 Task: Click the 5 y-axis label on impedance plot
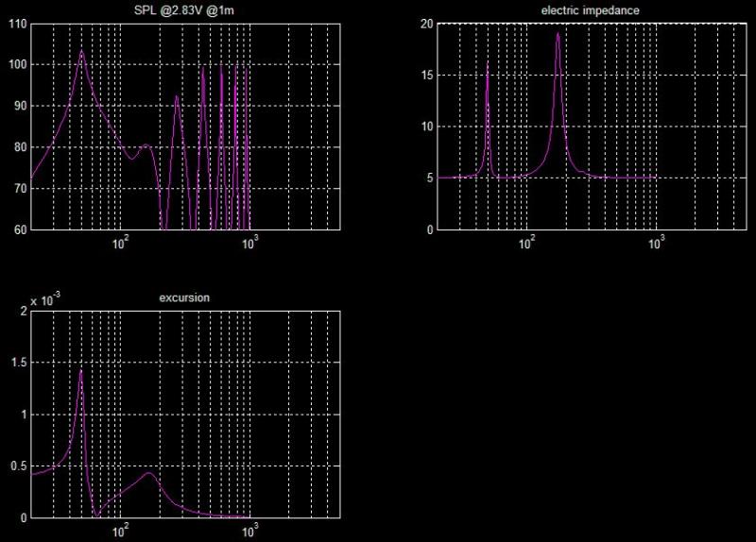click(430, 178)
